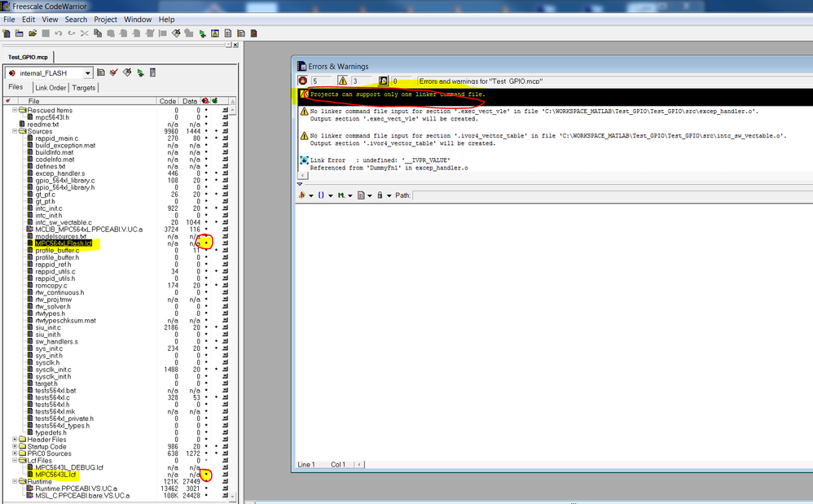Click the New Project toolbar icon
The image size is (813, 504).
(20, 33)
